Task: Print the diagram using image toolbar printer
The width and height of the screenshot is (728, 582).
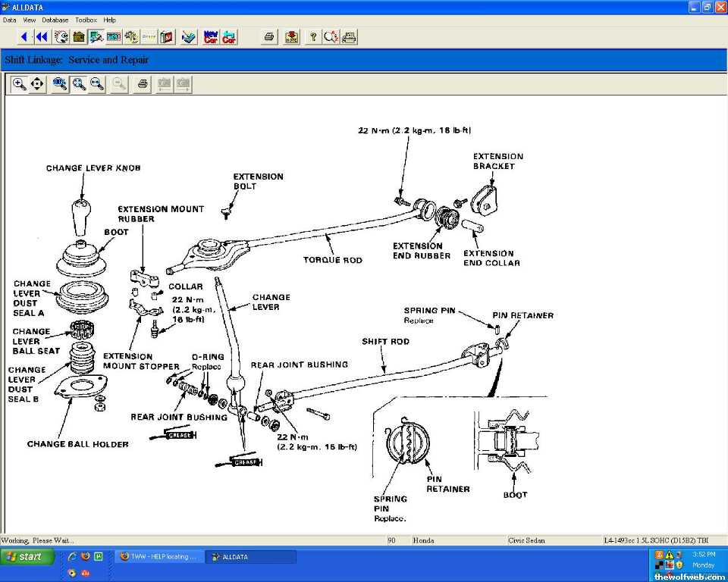Action: 142,84
